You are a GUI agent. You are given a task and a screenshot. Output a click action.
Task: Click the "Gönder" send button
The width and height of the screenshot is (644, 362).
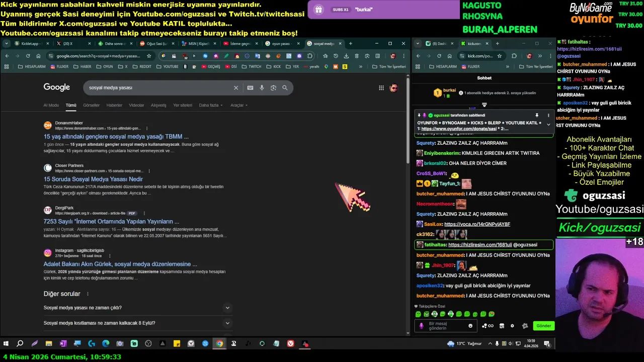[543, 326]
